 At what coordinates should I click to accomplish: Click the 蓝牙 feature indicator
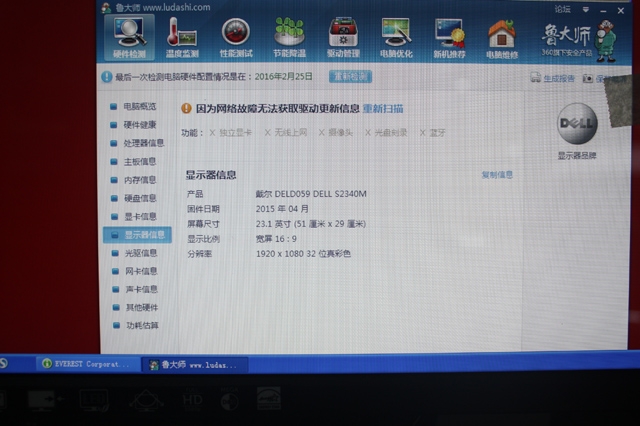point(433,133)
